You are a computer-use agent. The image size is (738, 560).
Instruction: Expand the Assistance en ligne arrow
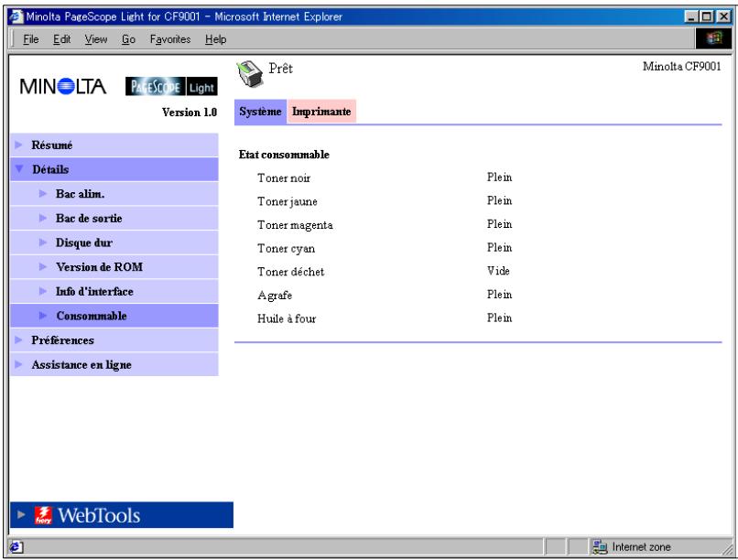tap(18, 364)
